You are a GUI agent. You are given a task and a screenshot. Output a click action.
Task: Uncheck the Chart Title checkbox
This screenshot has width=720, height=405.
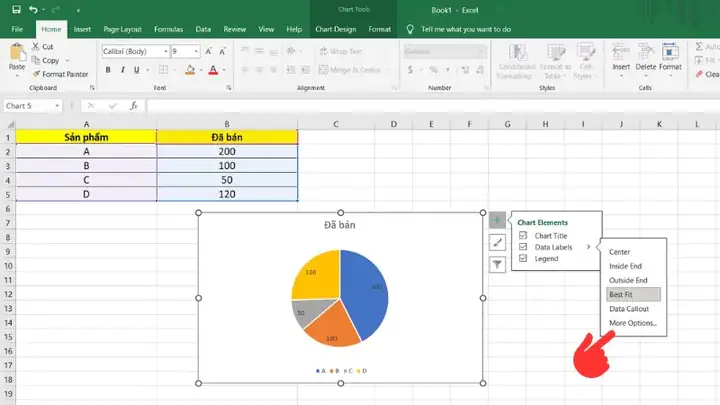[x=523, y=236]
